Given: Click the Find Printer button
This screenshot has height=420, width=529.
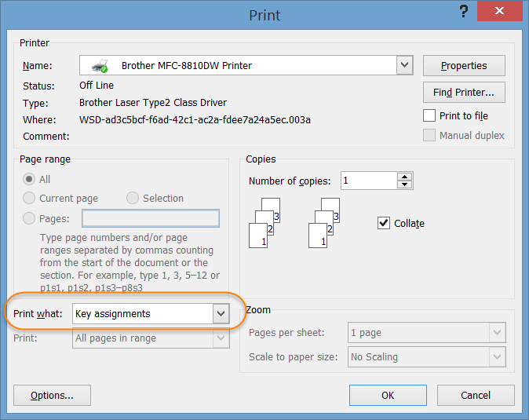Looking at the screenshot, I should [x=464, y=92].
